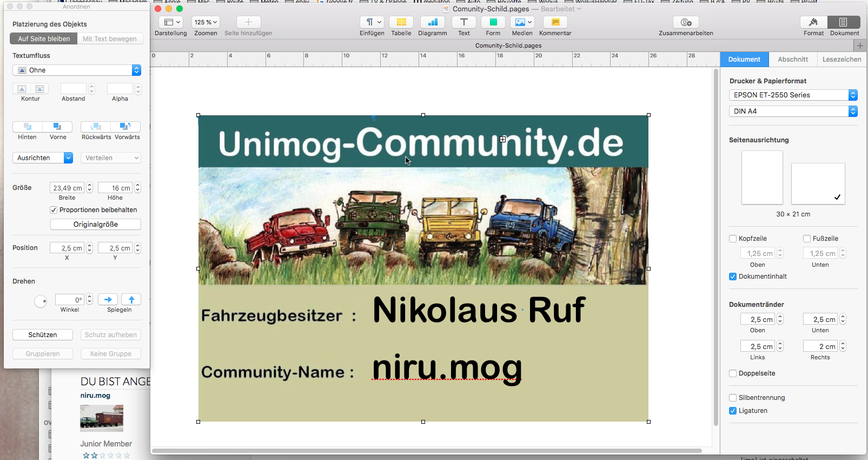The width and height of the screenshot is (868, 460).
Task: Open the Einfügen paragraph icon menu
Action: [372, 22]
